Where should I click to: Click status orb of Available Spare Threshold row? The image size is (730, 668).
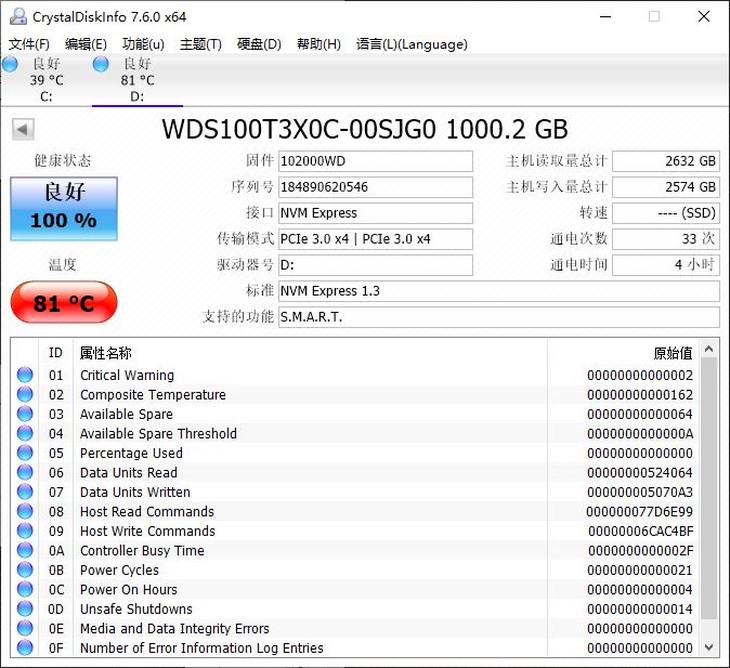click(25, 433)
